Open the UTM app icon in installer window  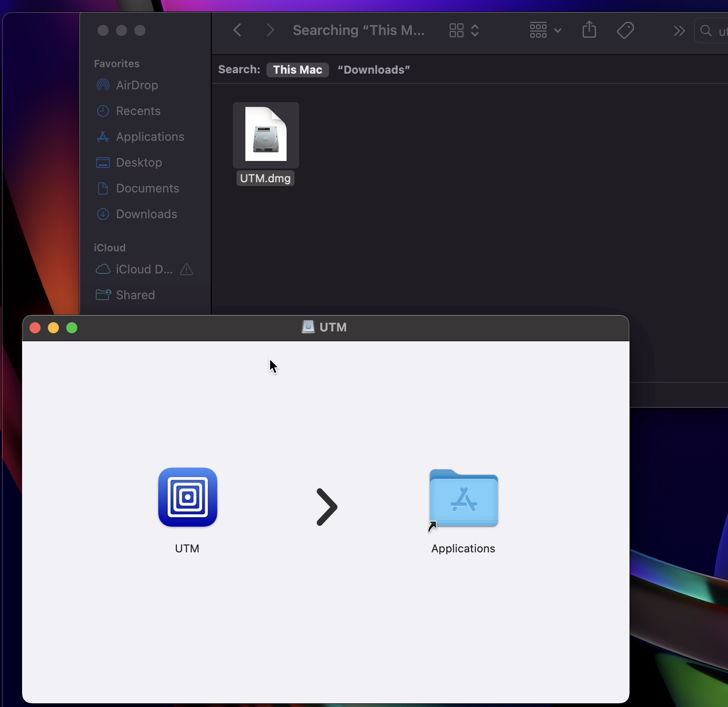pos(187,497)
